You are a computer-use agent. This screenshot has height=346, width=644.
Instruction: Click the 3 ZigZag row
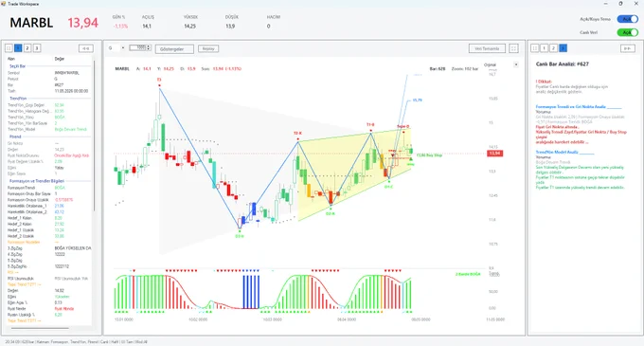click(49, 248)
